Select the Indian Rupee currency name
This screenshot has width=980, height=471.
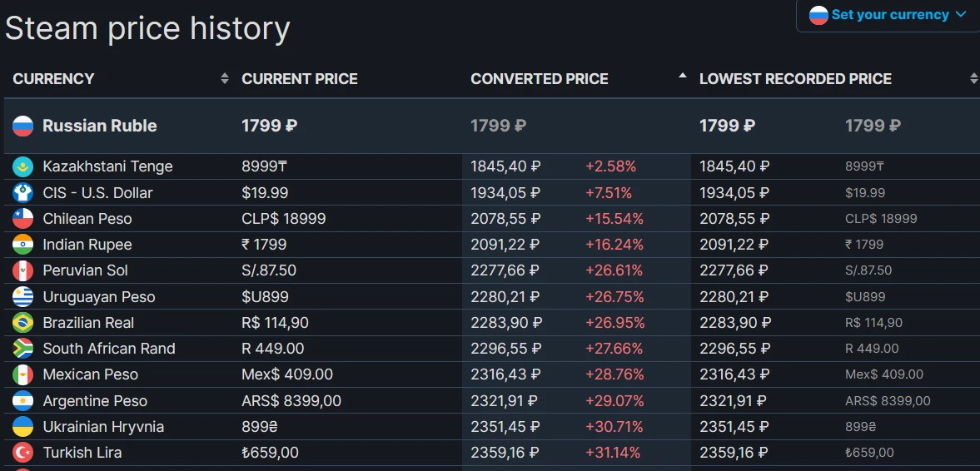tap(87, 245)
